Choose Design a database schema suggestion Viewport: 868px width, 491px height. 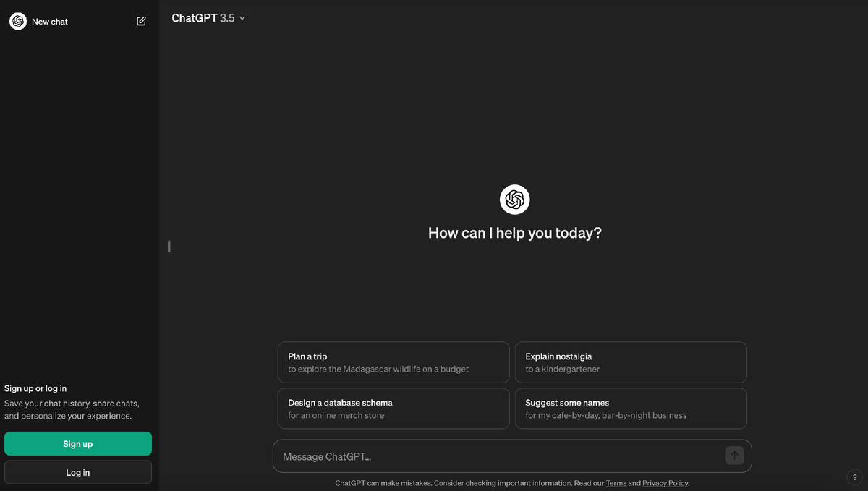coord(393,409)
